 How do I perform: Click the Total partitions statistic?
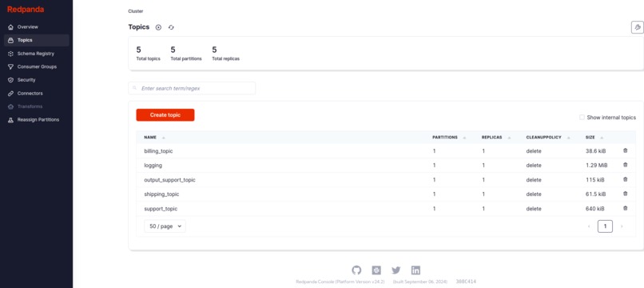tap(186, 54)
